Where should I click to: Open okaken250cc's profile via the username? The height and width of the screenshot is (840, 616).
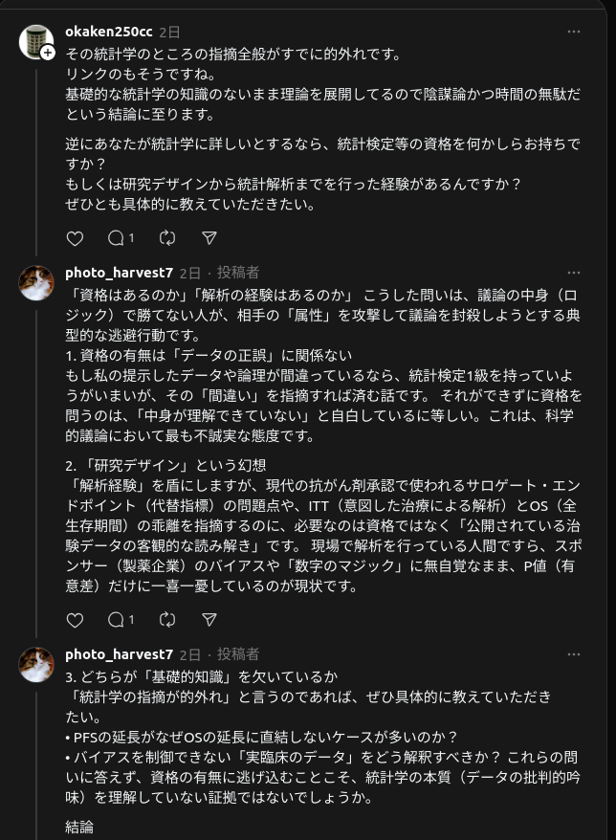[x=108, y=32]
